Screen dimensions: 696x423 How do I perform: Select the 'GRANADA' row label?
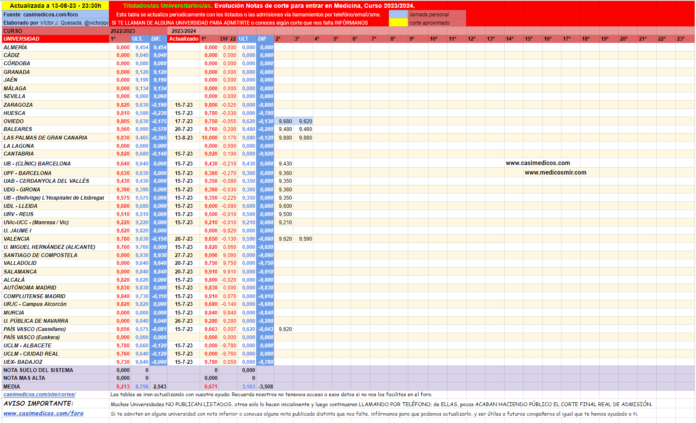point(17,72)
